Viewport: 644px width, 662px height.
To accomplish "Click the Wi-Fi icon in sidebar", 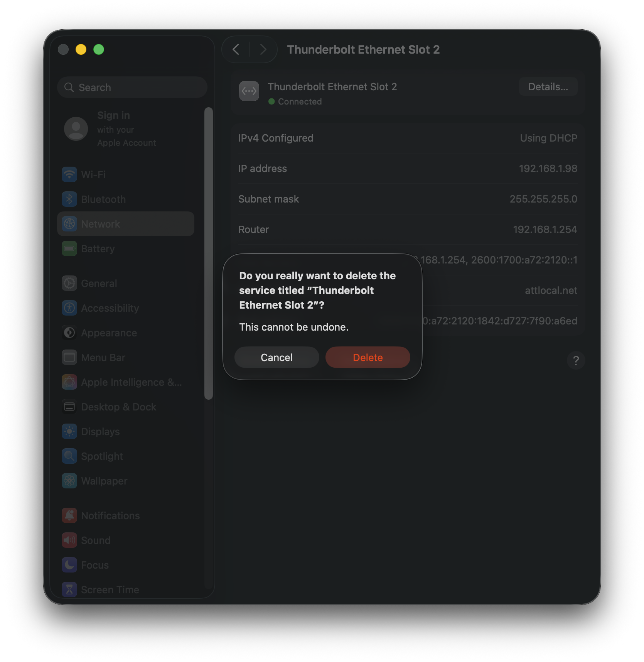I will coord(69,174).
